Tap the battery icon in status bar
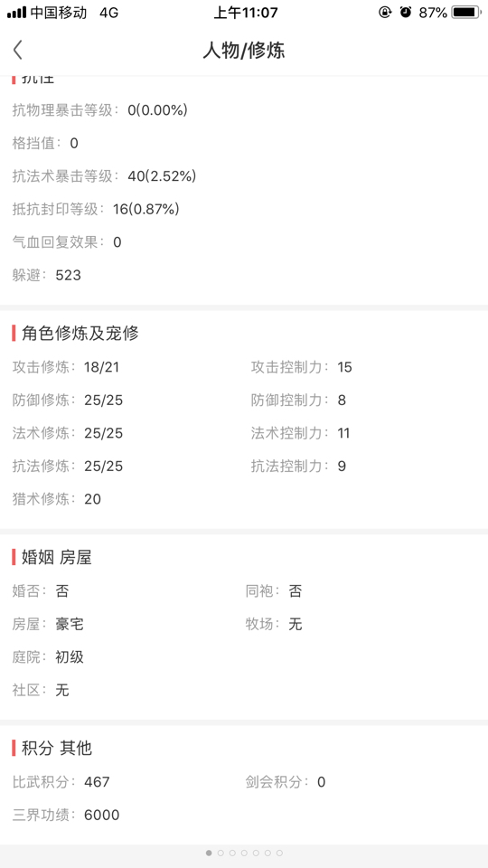The width and height of the screenshot is (488, 868). (x=466, y=12)
